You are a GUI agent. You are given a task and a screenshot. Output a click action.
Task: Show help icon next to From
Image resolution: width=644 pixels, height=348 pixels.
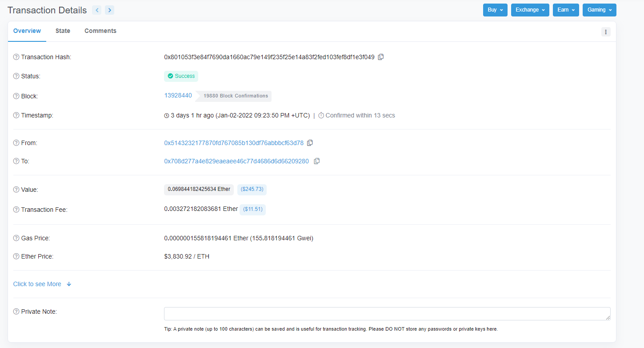pyautogui.click(x=16, y=143)
